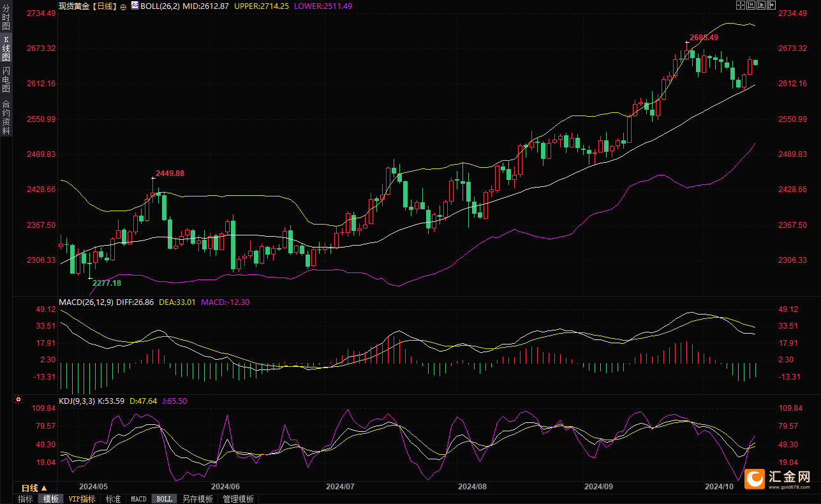Open the 日线 period selector dropdown
This screenshot has width=821, height=504.
[x=35, y=488]
